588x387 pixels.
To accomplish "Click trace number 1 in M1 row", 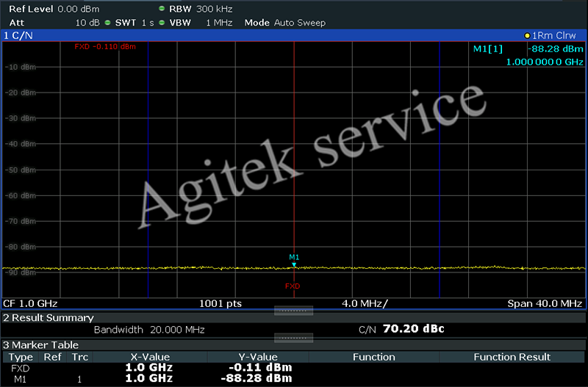I will click(x=79, y=380).
